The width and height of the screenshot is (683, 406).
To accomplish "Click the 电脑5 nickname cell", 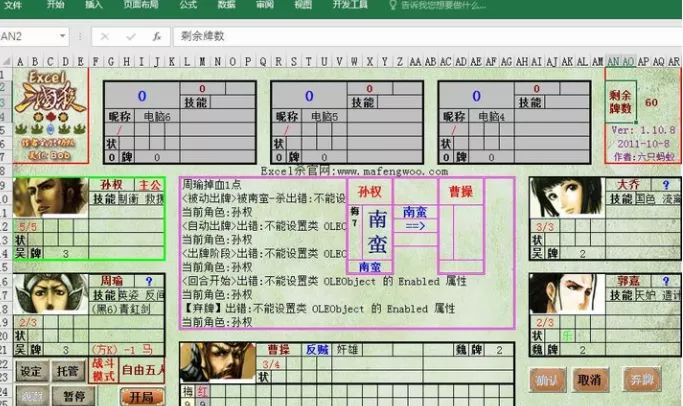I will [x=324, y=117].
